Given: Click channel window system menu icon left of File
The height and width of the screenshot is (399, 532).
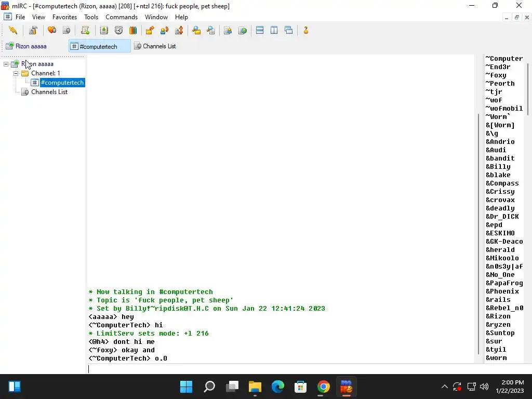Looking at the screenshot, I should click(x=7, y=17).
